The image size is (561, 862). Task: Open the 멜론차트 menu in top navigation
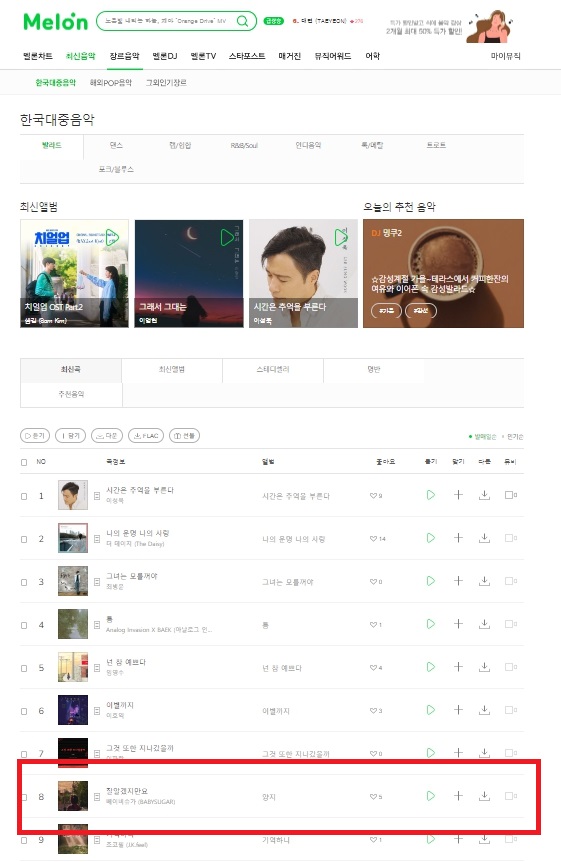(38, 56)
